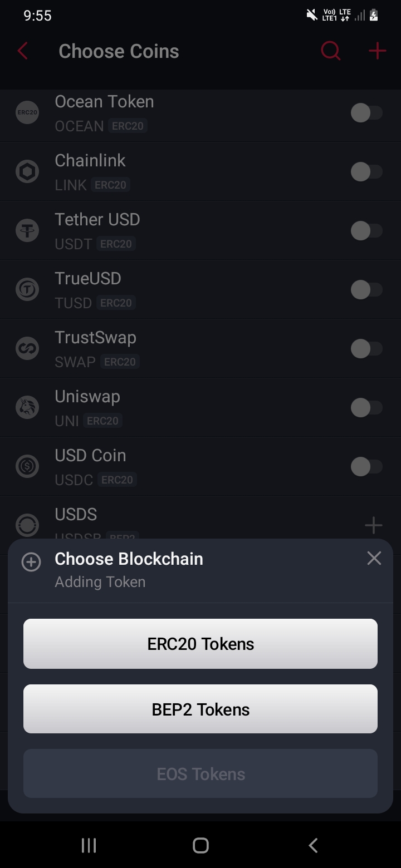Viewport: 401px width, 868px height.
Task: Close the Choose Blockchain sheet
Action: click(x=374, y=558)
